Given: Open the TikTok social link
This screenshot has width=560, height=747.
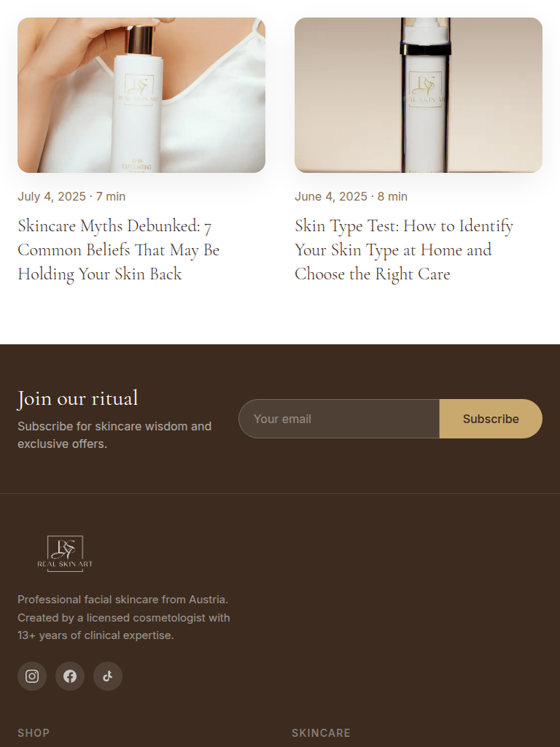Looking at the screenshot, I should click(108, 676).
